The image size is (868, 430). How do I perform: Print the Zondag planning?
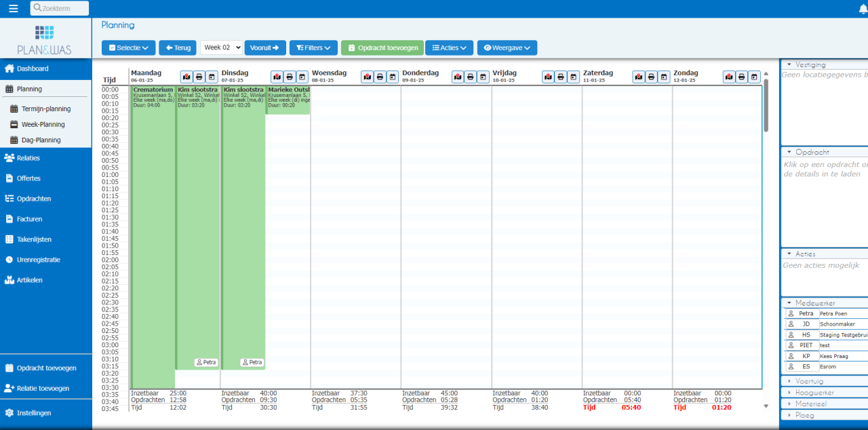pos(742,77)
